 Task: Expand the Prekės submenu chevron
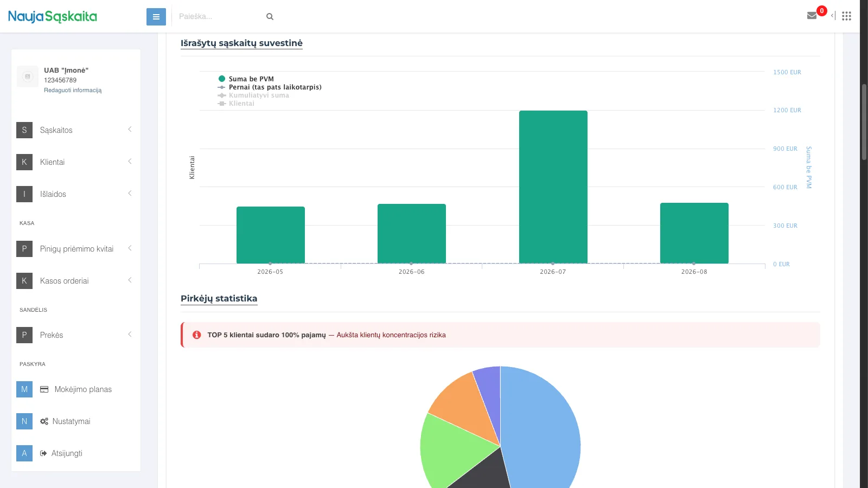[130, 335]
